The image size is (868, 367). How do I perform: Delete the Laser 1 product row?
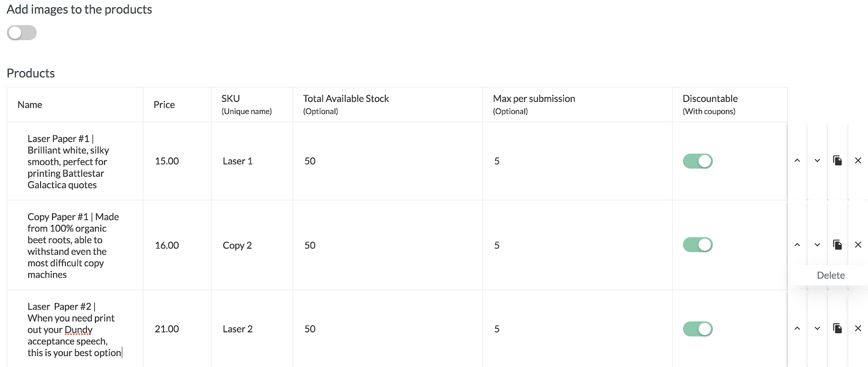click(858, 160)
